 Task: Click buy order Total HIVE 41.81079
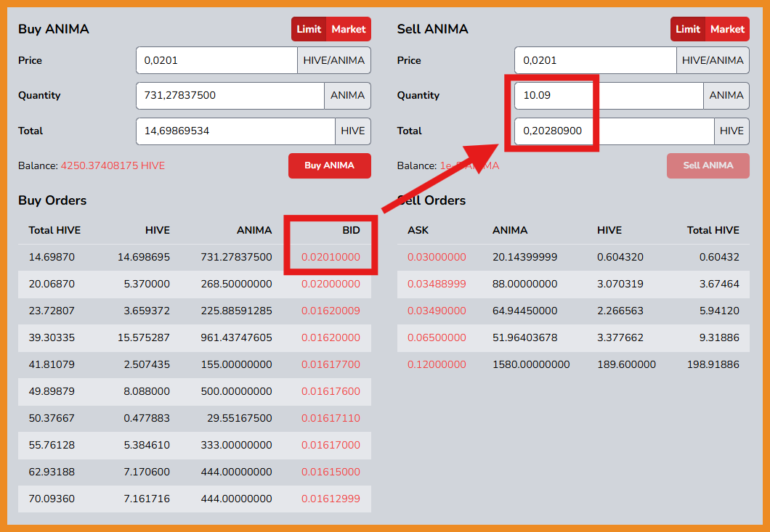click(x=52, y=364)
